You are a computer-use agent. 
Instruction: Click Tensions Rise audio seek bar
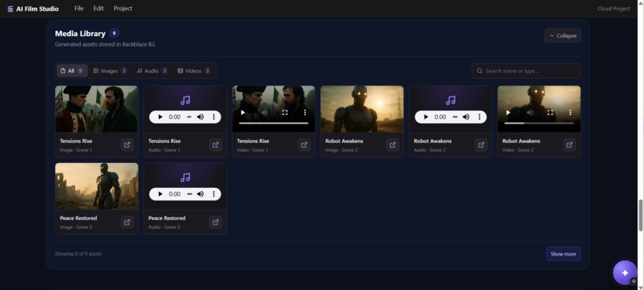coord(189,117)
